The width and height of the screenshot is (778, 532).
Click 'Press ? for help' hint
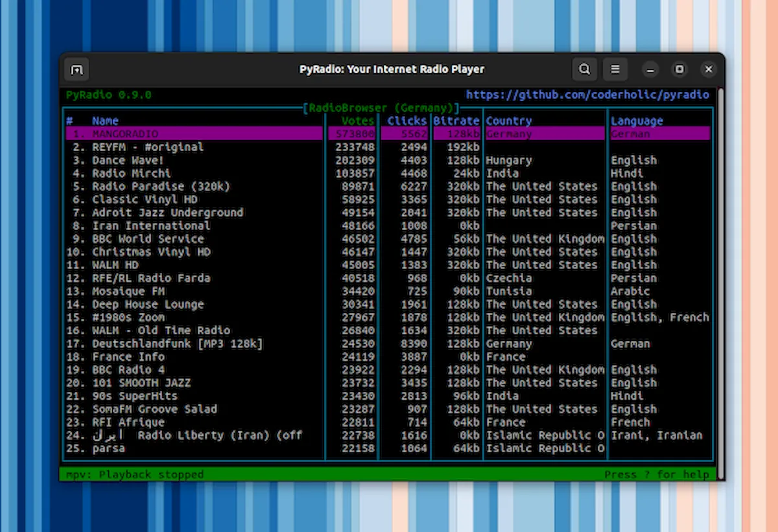(x=657, y=474)
